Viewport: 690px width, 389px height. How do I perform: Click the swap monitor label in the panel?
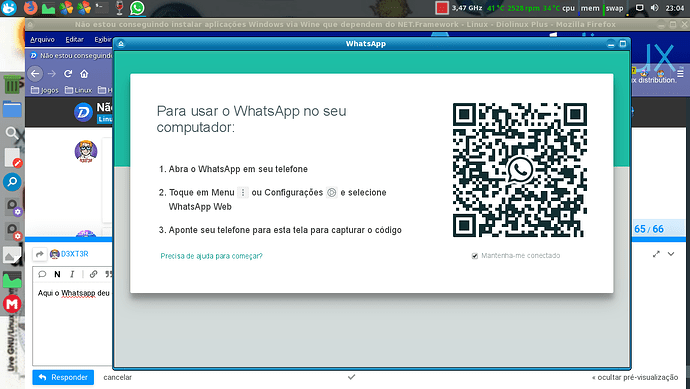[614, 8]
